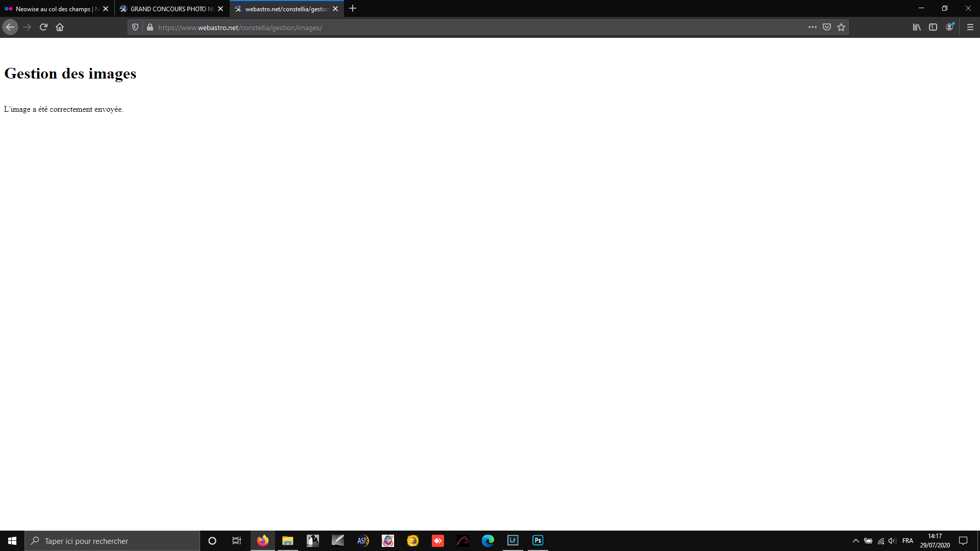The width and height of the screenshot is (980, 551).
Task: Open Firefox hamburger menu
Action: click(x=970, y=28)
